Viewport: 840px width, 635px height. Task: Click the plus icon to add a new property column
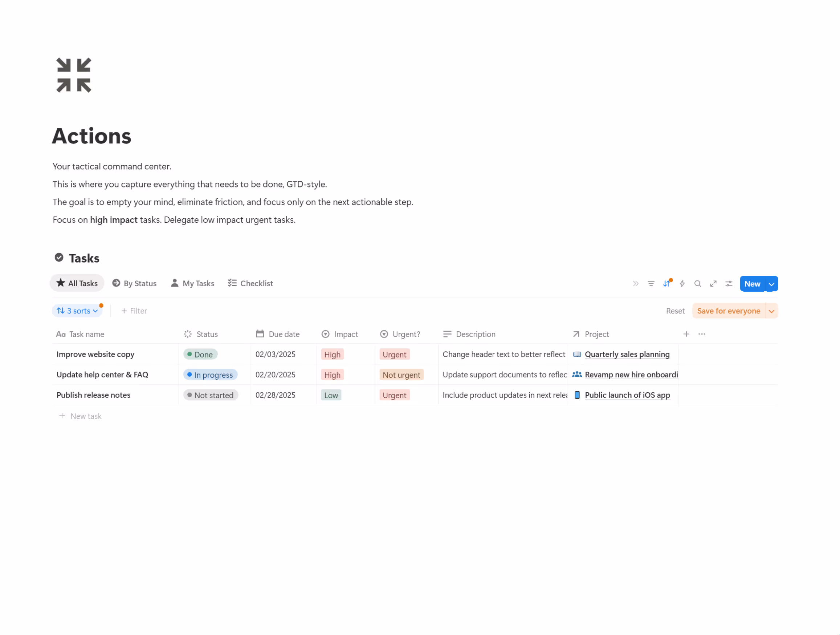tap(686, 333)
